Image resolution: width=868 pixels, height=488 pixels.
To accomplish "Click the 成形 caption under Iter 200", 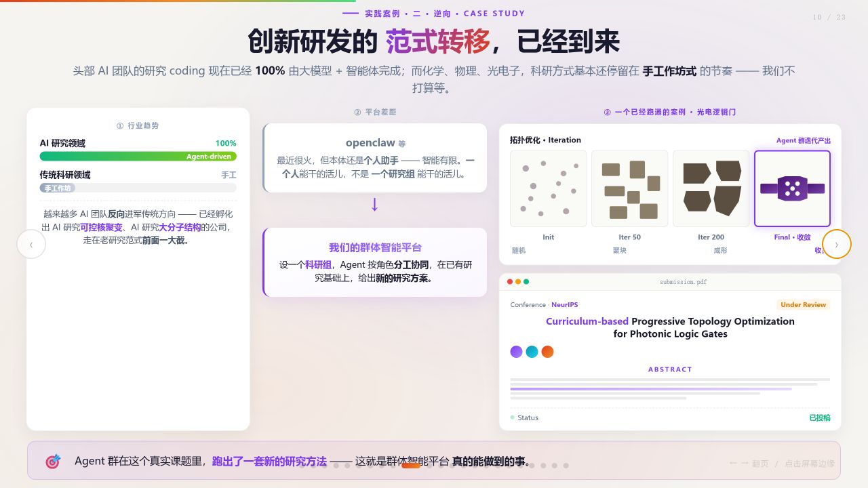I will coord(720,251).
